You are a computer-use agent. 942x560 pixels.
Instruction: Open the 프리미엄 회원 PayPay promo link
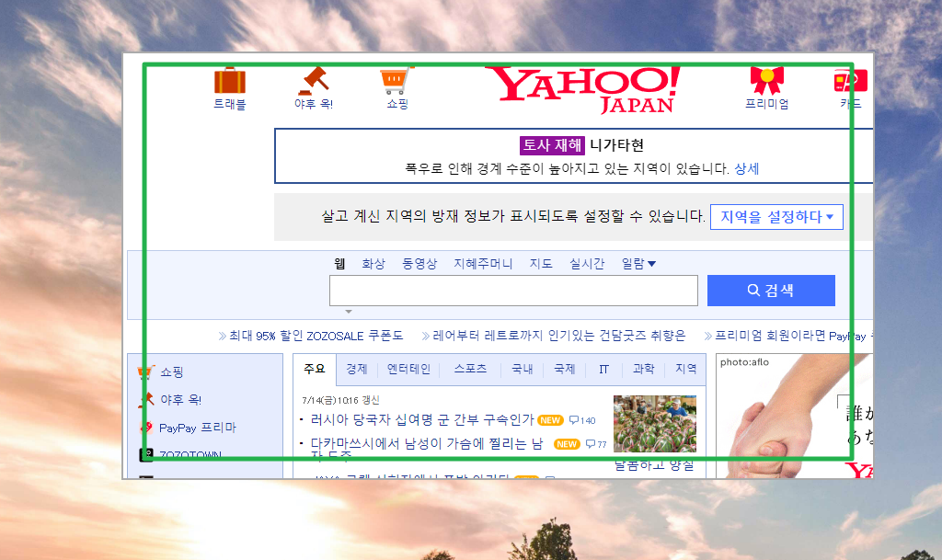pyautogui.click(x=788, y=337)
